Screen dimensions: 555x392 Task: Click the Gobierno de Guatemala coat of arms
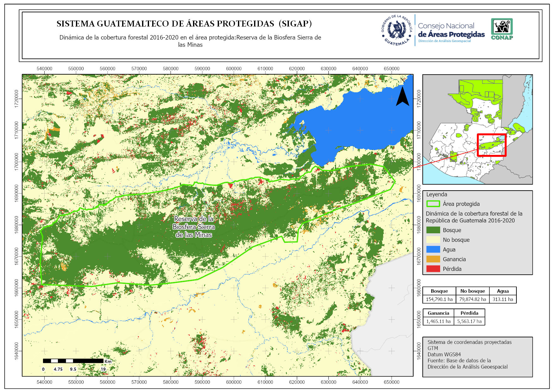click(x=397, y=30)
